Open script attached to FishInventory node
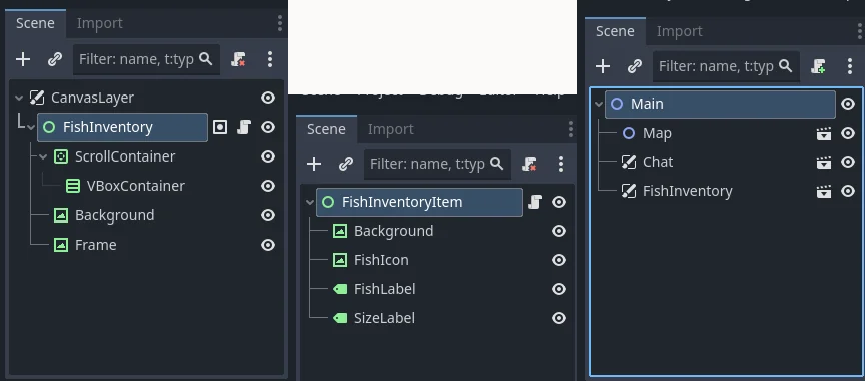 [244, 127]
